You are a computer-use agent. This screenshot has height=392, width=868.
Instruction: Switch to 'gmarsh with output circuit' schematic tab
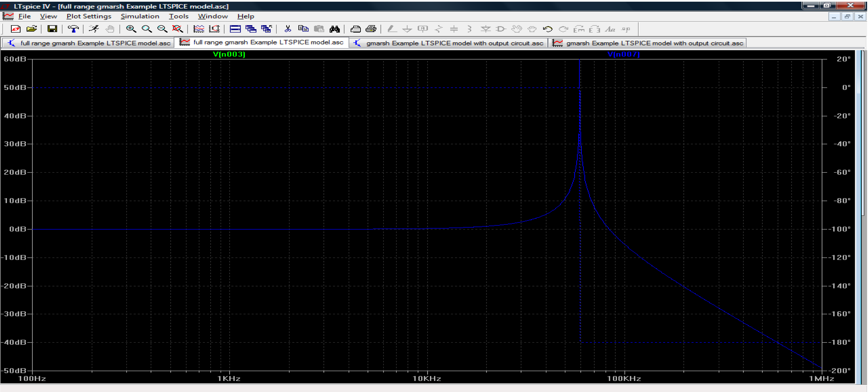pos(448,43)
